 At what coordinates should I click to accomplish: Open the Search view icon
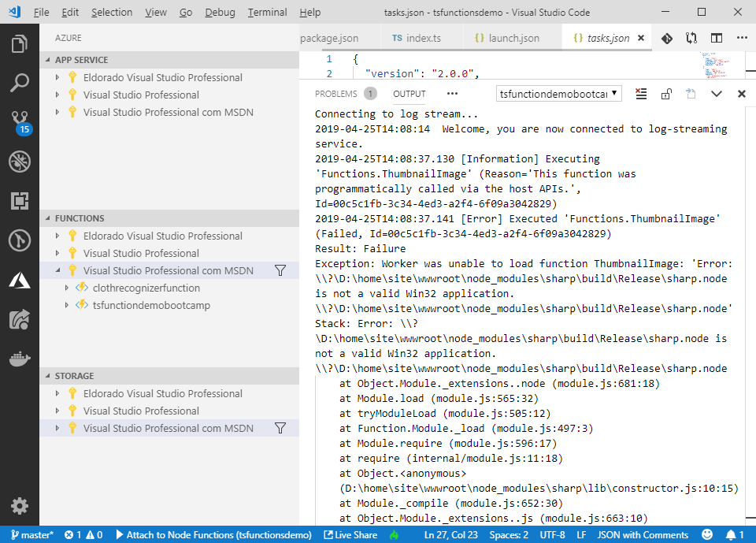pos(19,83)
